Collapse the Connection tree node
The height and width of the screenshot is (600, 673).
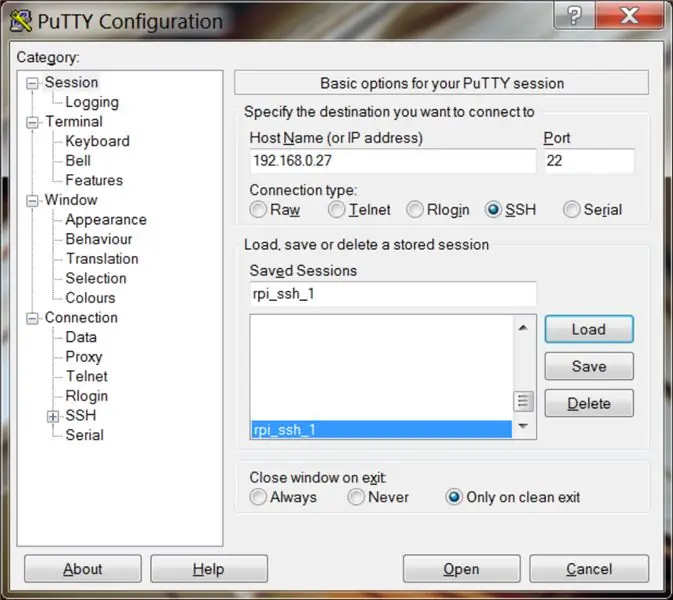point(32,318)
